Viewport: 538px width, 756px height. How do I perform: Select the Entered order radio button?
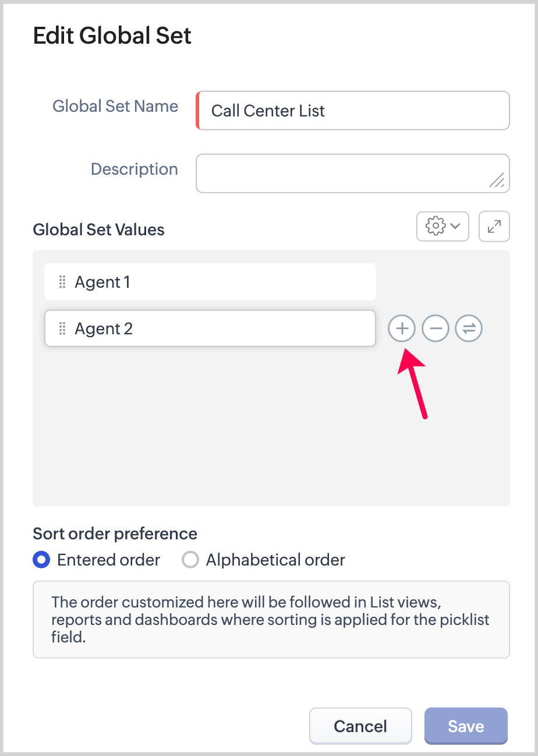tap(41, 560)
